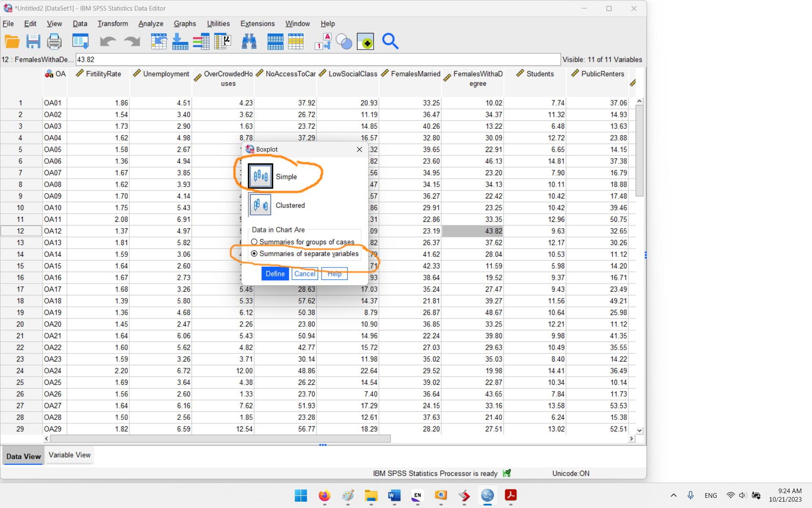Open the Recall recently used dialogs icon
Image resolution: width=812 pixels, height=508 pixels.
[80, 41]
